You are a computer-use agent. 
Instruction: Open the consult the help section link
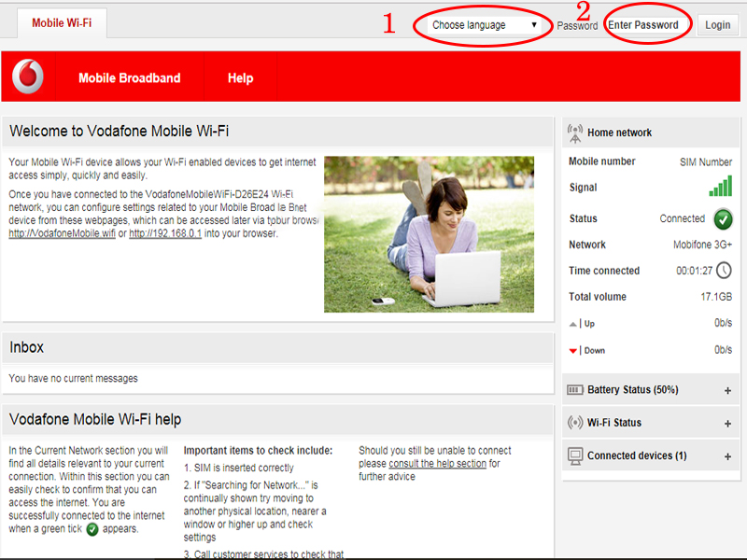437,464
